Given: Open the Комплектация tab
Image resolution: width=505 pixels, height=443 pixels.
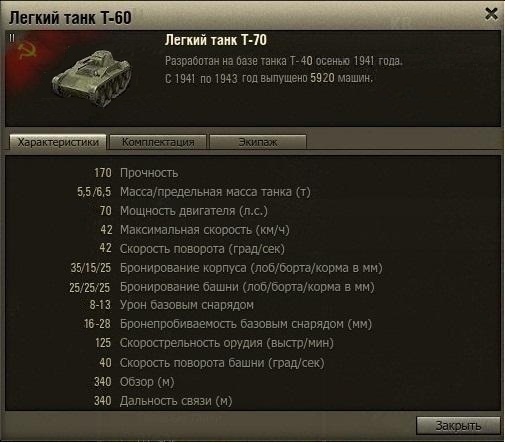Looking at the screenshot, I should coord(158,142).
